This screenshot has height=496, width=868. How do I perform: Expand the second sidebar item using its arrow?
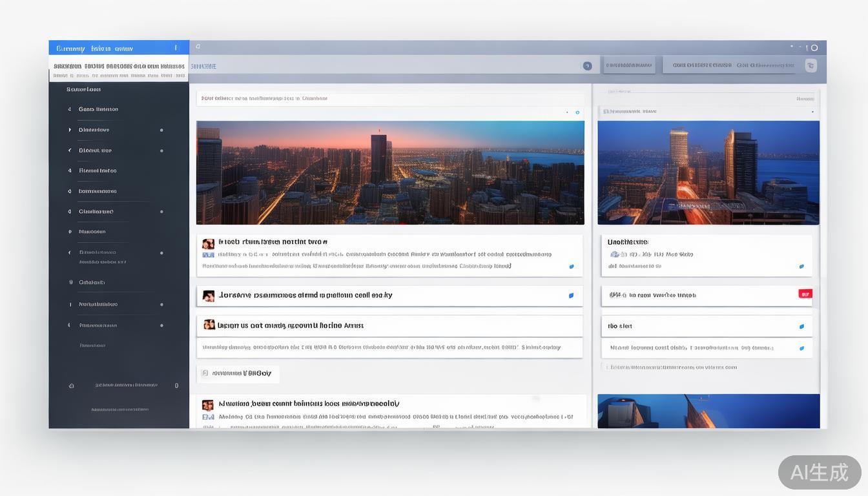coord(70,130)
